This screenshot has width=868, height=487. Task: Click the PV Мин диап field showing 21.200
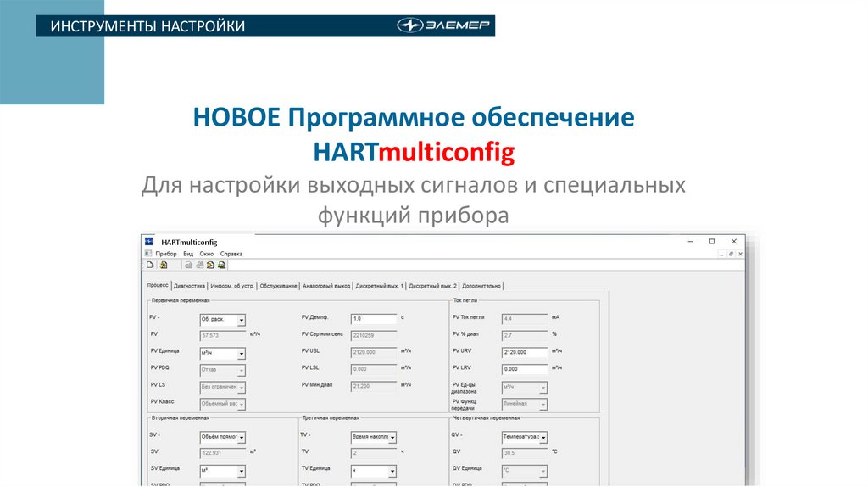coord(374,386)
